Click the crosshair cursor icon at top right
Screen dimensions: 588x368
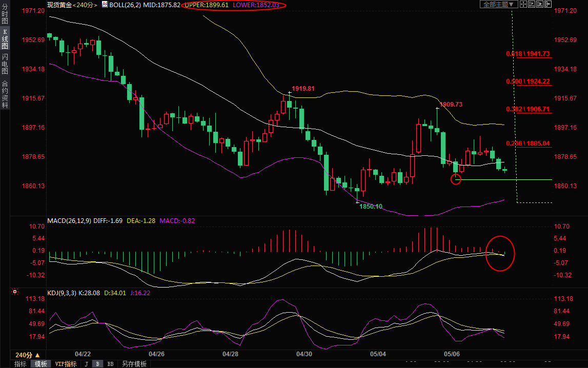point(523,4)
